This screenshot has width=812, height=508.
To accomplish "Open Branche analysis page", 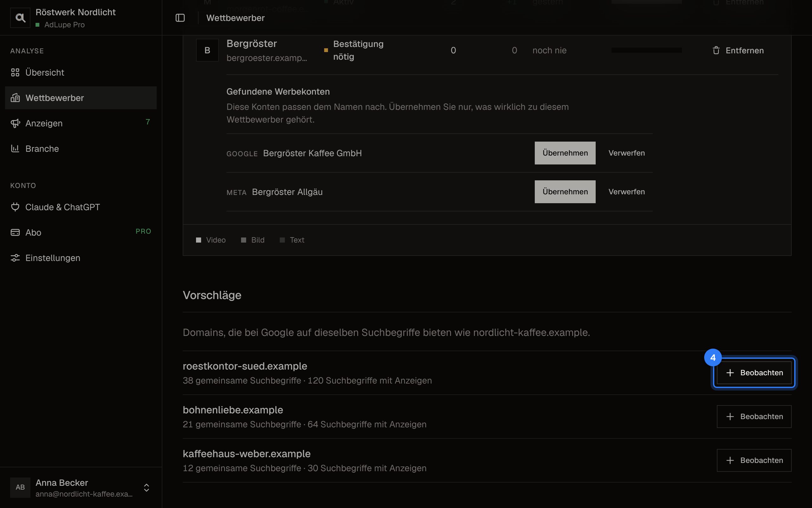I will tap(81, 149).
